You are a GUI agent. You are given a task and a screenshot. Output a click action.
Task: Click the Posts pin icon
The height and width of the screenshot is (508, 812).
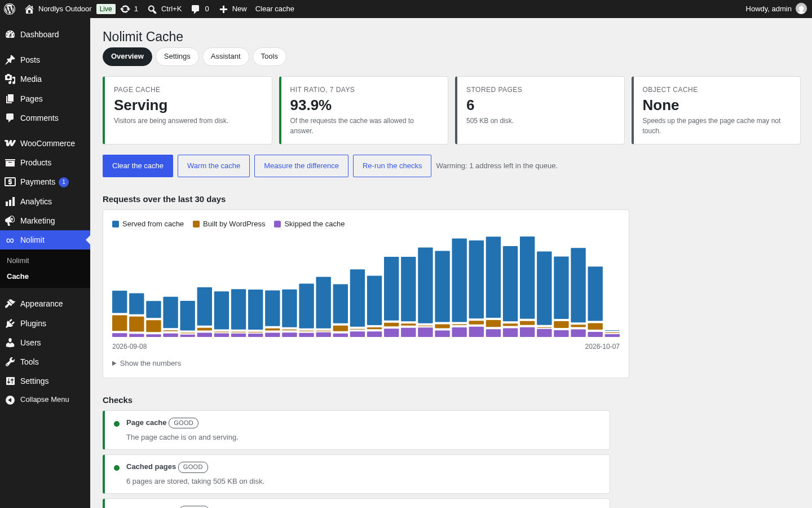[x=10, y=60]
